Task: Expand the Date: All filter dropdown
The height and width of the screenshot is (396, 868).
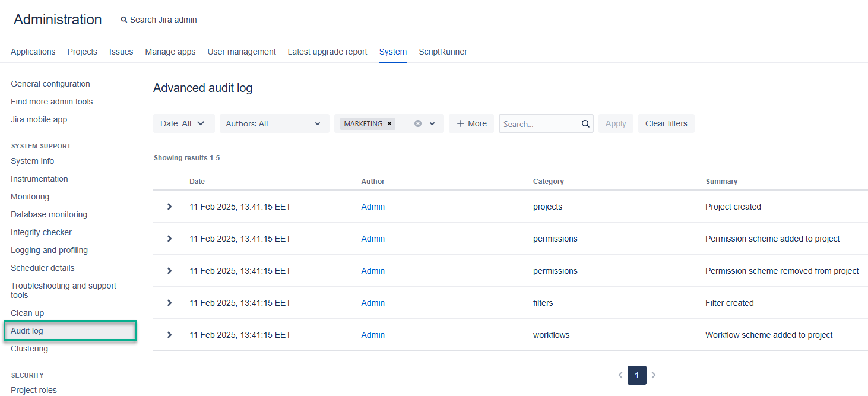Action: coord(183,123)
